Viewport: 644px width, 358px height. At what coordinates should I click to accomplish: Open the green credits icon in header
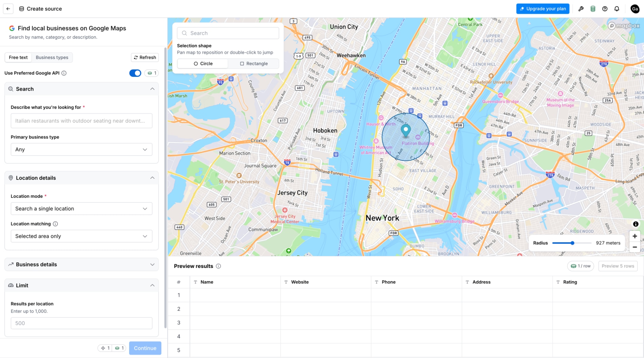pos(593,9)
